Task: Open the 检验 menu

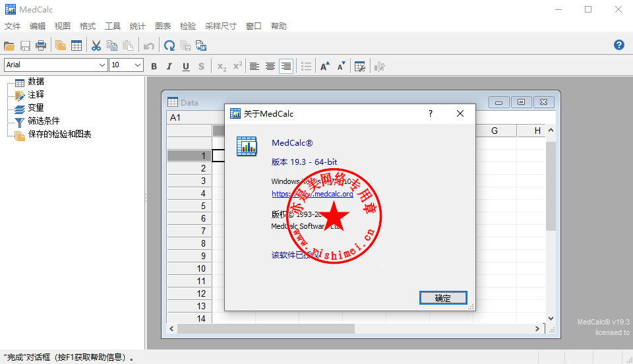Action: (x=188, y=26)
